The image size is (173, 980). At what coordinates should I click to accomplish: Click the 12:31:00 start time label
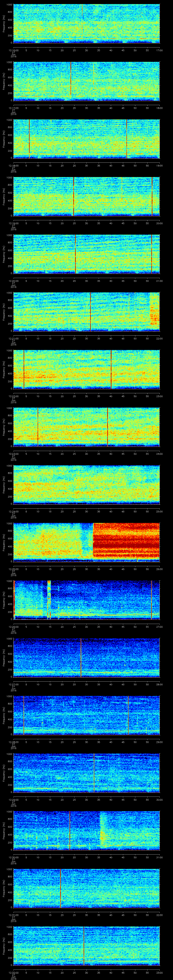[x=13, y=915]
